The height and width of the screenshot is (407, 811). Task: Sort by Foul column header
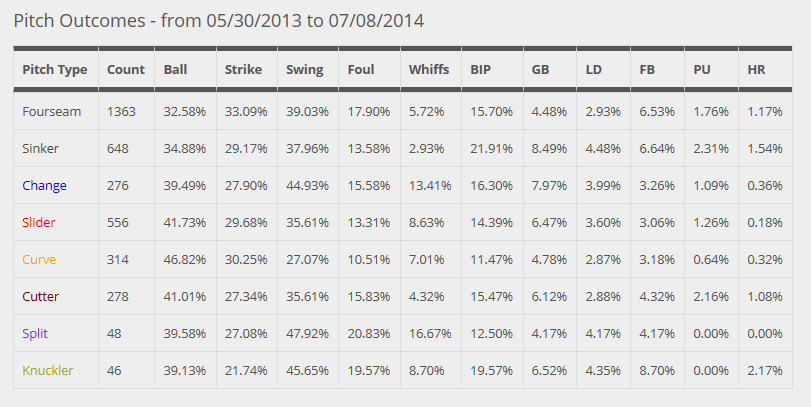tap(361, 70)
